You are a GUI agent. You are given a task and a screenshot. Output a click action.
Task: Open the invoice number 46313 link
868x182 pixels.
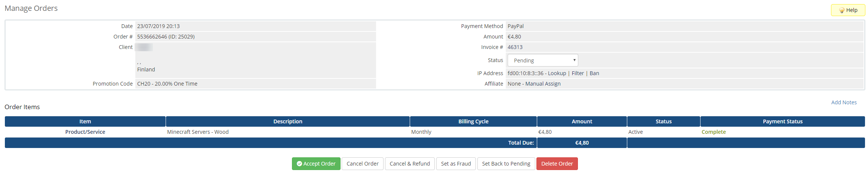pos(515,47)
